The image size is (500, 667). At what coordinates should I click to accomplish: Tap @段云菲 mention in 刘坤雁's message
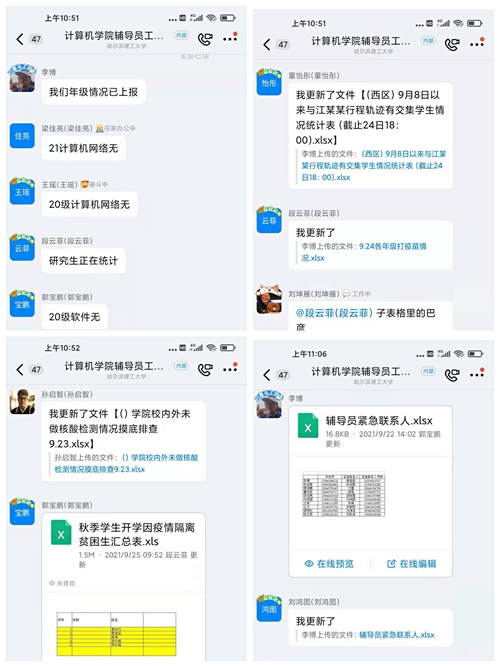(334, 313)
